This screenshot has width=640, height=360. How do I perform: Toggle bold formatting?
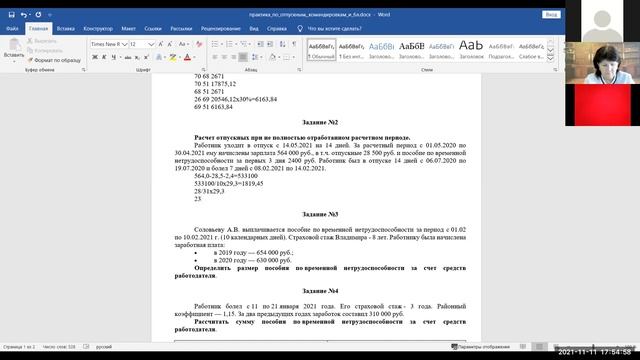point(95,58)
